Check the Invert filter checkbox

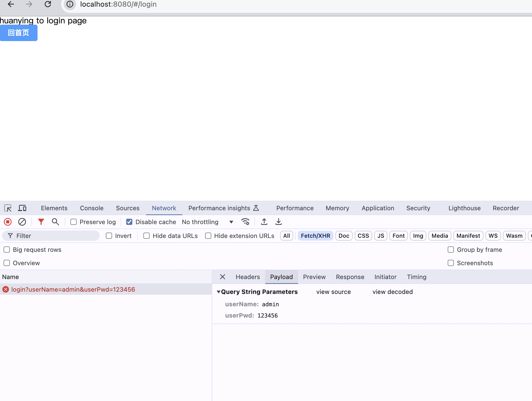[x=109, y=236]
